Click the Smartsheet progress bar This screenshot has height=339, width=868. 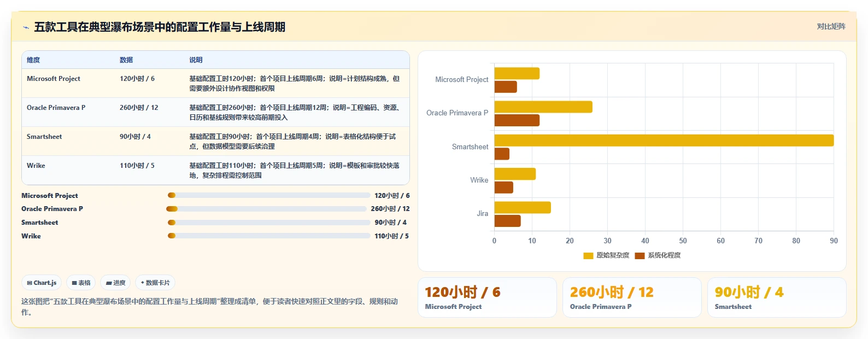[x=269, y=223]
